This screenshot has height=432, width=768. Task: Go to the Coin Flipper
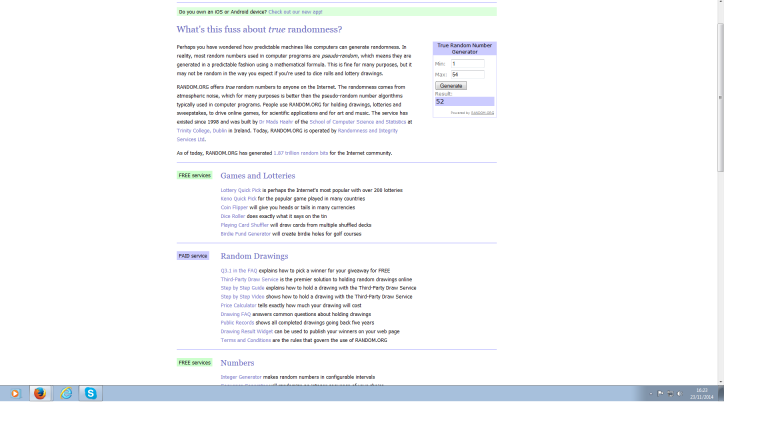pyautogui.click(x=234, y=208)
